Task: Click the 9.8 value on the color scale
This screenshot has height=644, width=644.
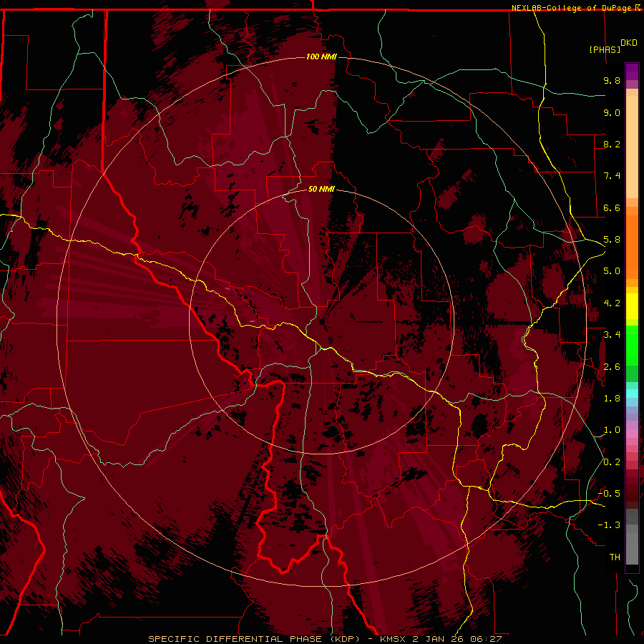Action: point(612,80)
